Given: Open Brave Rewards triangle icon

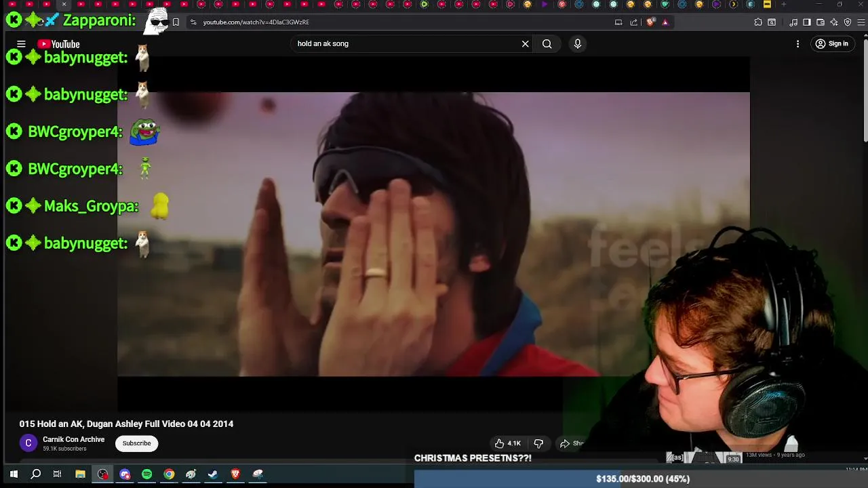Looking at the screenshot, I should [x=665, y=22].
